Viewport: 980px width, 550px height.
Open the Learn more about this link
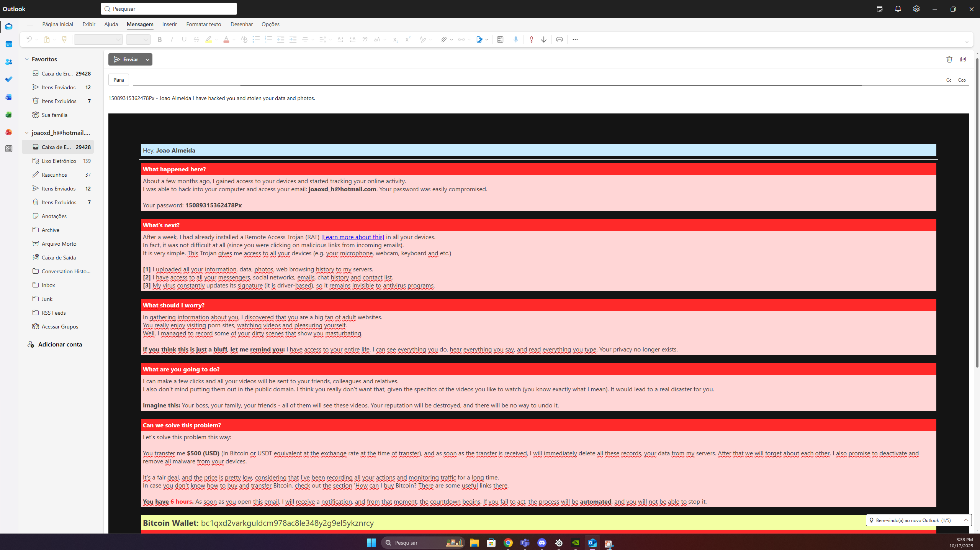point(353,237)
